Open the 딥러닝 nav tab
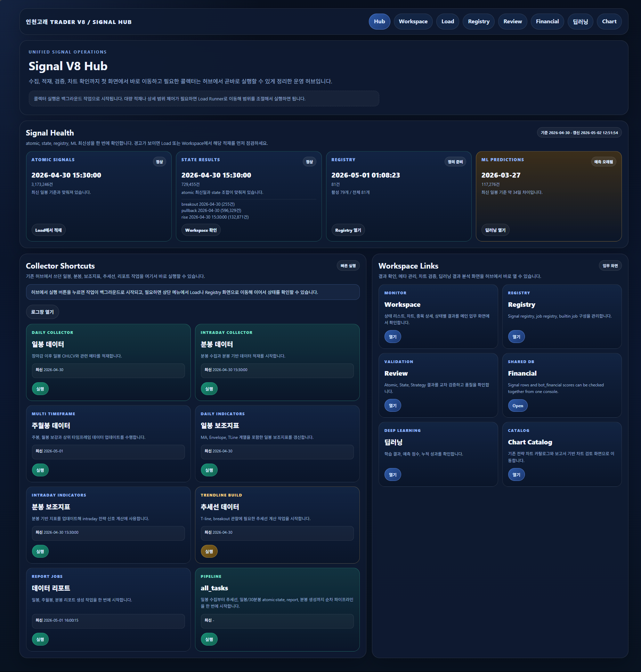 581,22
